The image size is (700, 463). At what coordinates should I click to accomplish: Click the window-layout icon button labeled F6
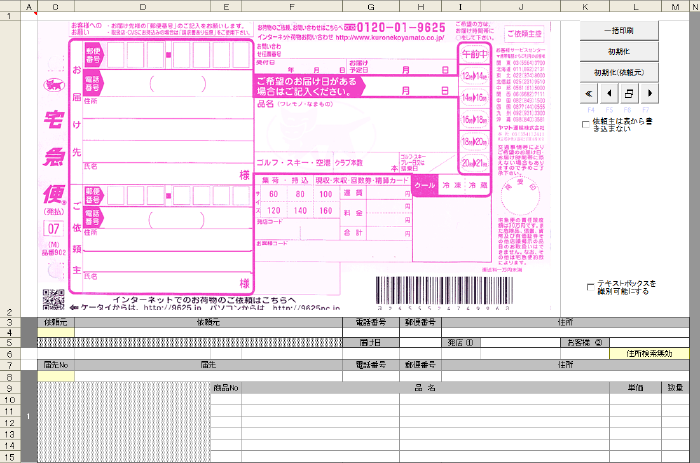point(629,93)
